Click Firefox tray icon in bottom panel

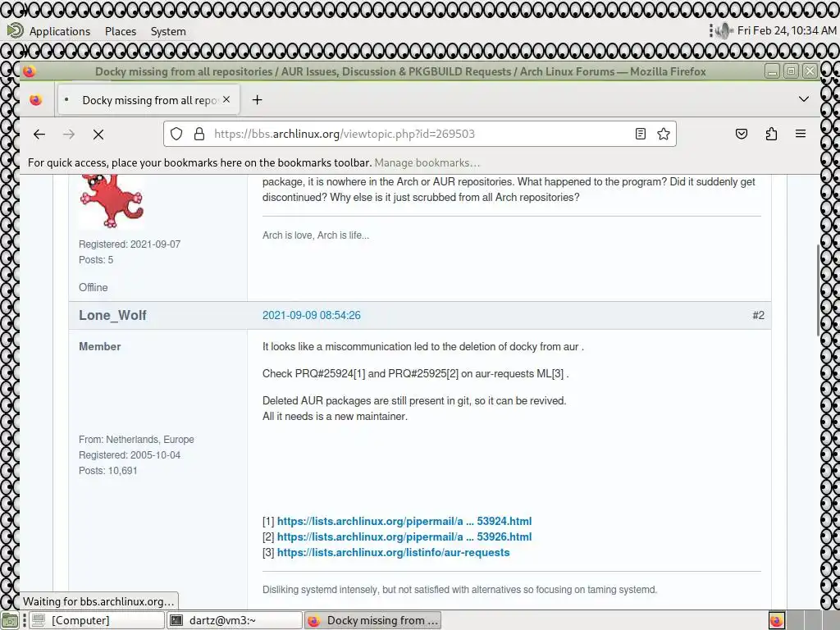(x=776, y=620)
